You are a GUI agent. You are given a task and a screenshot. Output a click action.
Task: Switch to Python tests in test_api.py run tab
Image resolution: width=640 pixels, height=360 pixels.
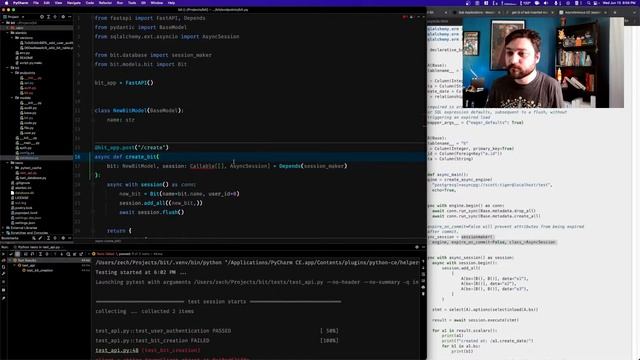tap(38, 247)
